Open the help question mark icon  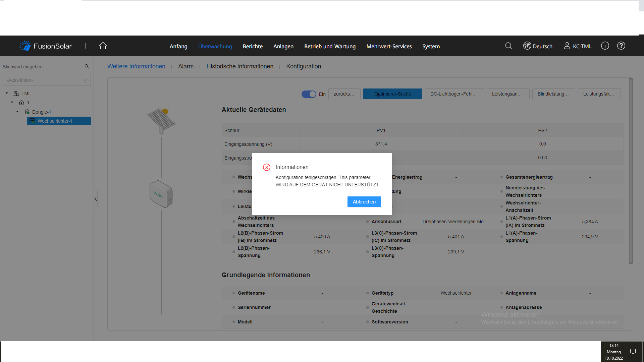(621, 46)
